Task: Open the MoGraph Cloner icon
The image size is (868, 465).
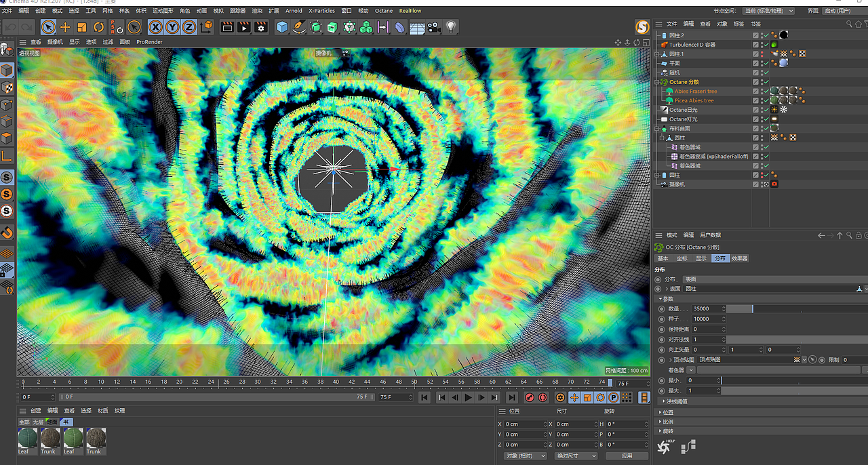Action: point(366,27)
